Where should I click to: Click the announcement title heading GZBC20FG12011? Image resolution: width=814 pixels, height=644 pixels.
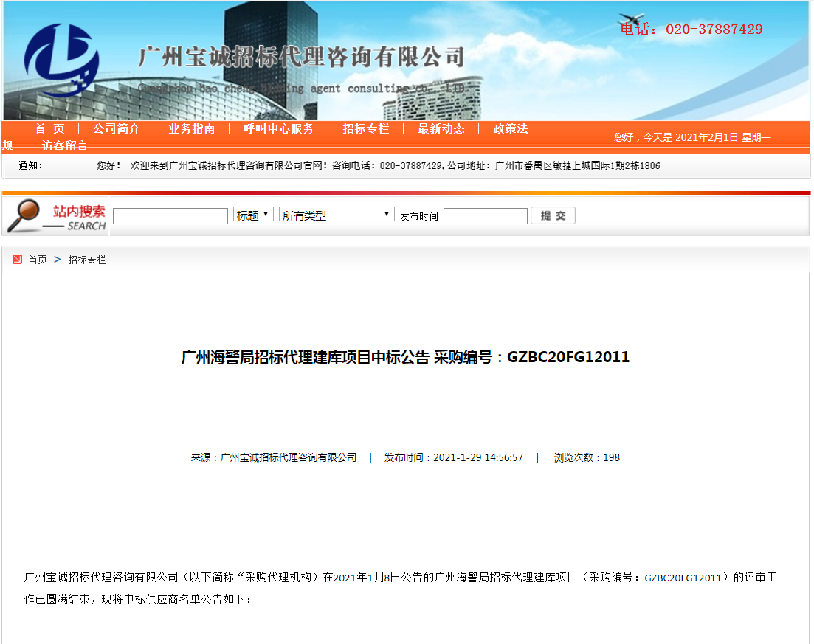[x=405, y=357]
